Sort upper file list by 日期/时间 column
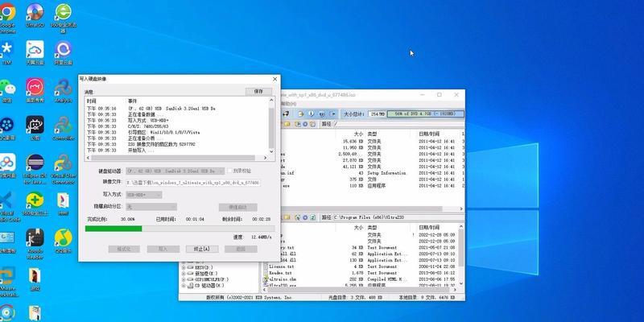The width and height of the screenshot is (644, 322). [x=429, y=134]
